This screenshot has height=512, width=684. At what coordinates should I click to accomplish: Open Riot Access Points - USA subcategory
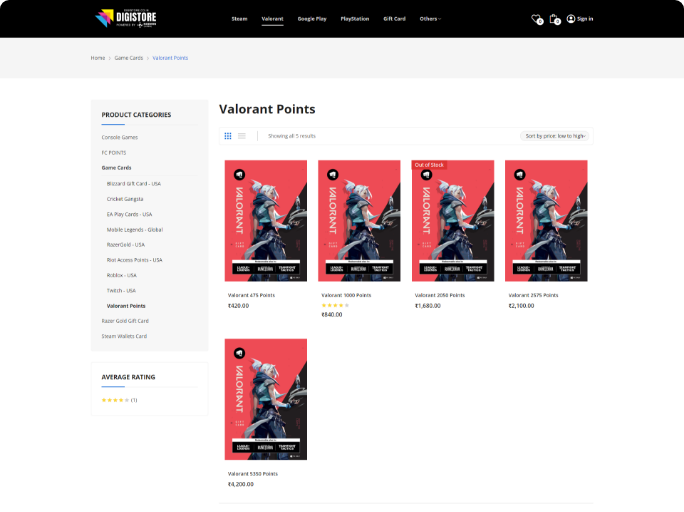click(x=134, y=260)
